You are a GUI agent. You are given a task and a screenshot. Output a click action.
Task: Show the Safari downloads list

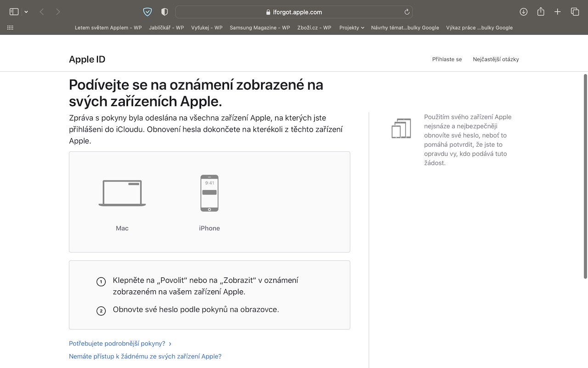(523, 12)
